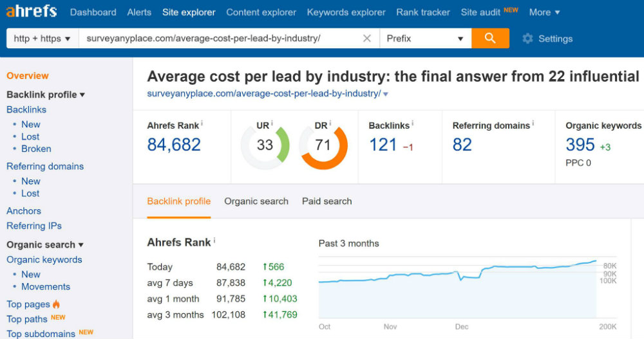
Task: Open Site audit
Action: pyautogui.click(x=480, y=12)
